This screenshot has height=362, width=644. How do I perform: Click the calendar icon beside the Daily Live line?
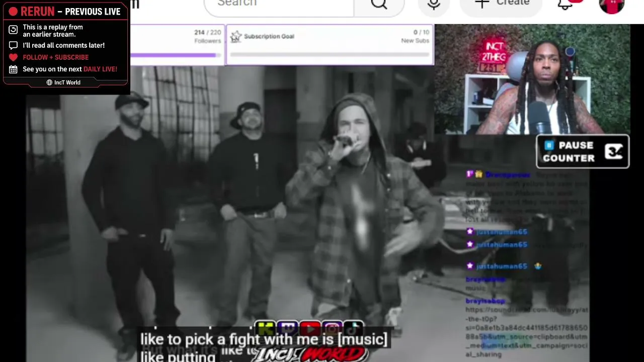[13, 69]
